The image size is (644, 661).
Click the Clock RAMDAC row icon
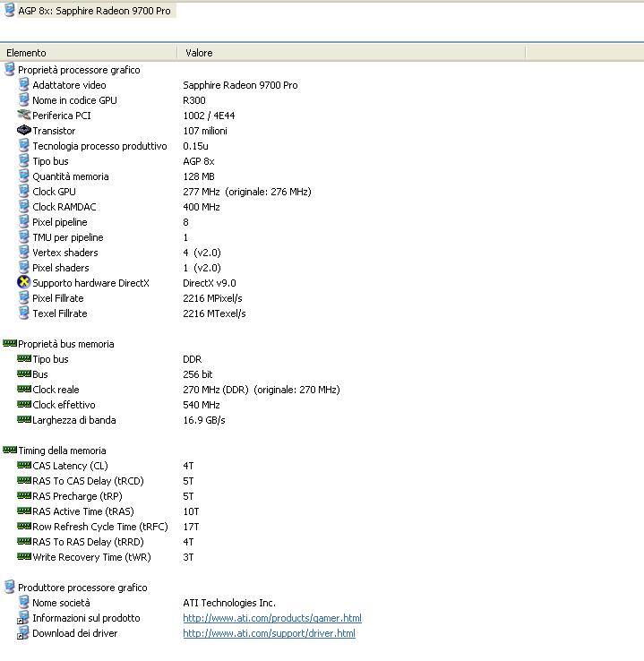(24, 206)
